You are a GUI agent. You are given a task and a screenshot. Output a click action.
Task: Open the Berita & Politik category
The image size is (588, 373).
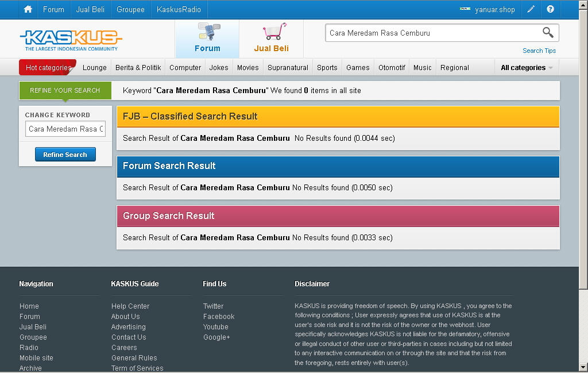tap(138, 68)
